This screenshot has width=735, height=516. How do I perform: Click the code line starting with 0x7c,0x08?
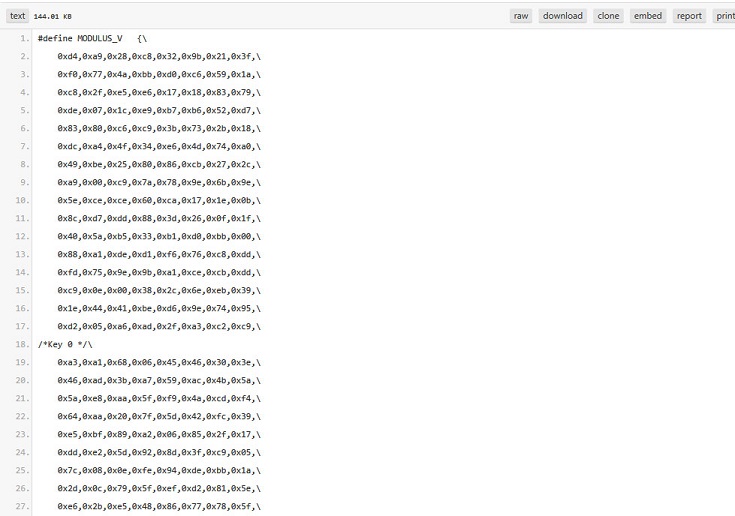(x=159, y=471)
